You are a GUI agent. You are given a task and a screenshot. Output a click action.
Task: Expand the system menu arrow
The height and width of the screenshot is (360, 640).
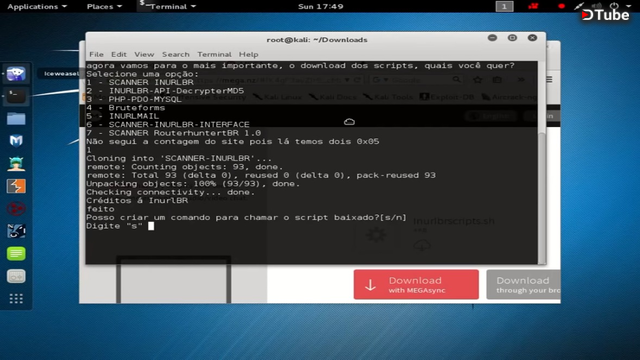click(629, 6)
